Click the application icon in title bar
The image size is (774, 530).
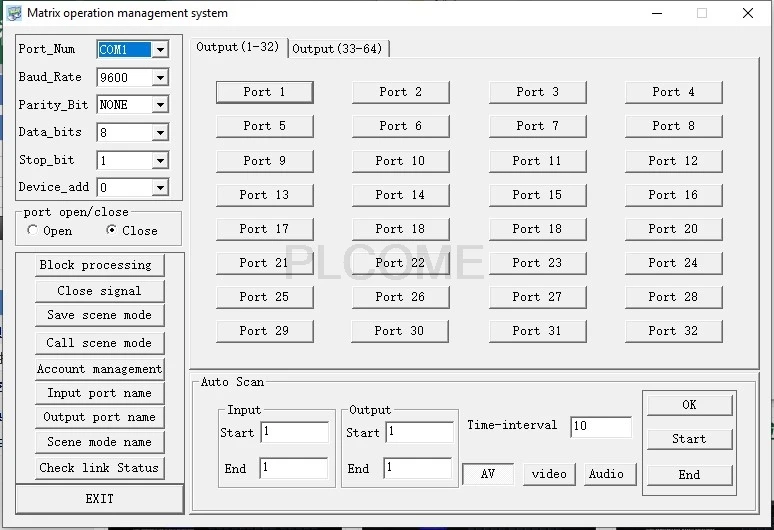click(14, 13)
